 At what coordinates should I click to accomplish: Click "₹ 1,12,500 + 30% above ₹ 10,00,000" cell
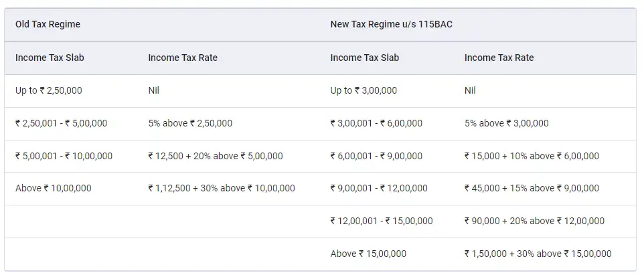221,188
